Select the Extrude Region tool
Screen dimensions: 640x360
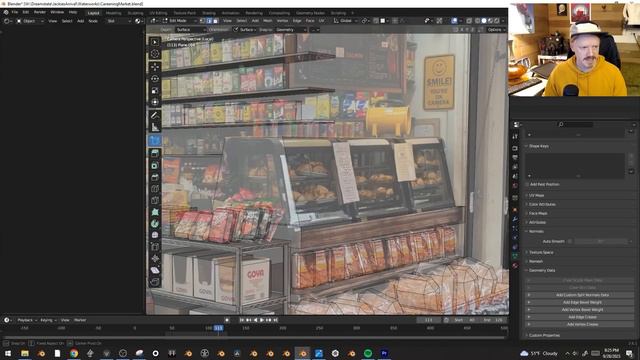155,153
